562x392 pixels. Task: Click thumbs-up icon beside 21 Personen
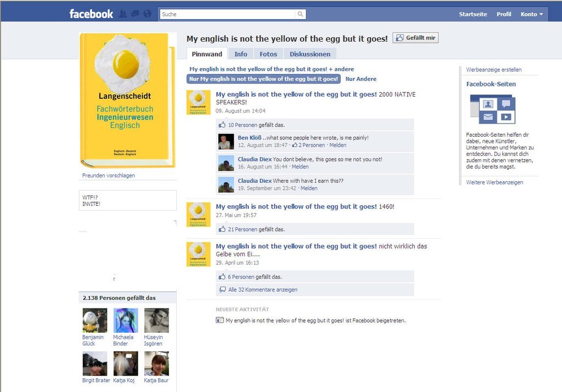(x=222, y=229)
